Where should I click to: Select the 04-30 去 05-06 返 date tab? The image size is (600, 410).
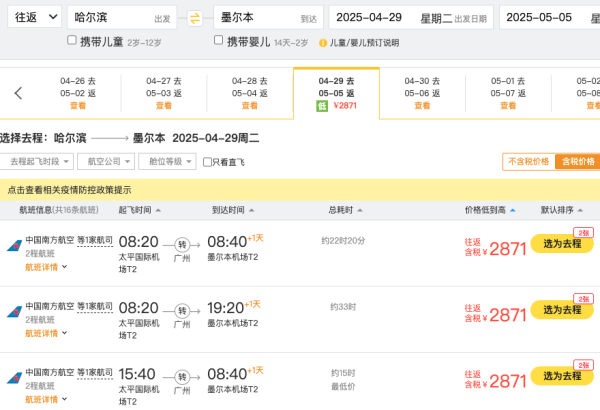422,93
